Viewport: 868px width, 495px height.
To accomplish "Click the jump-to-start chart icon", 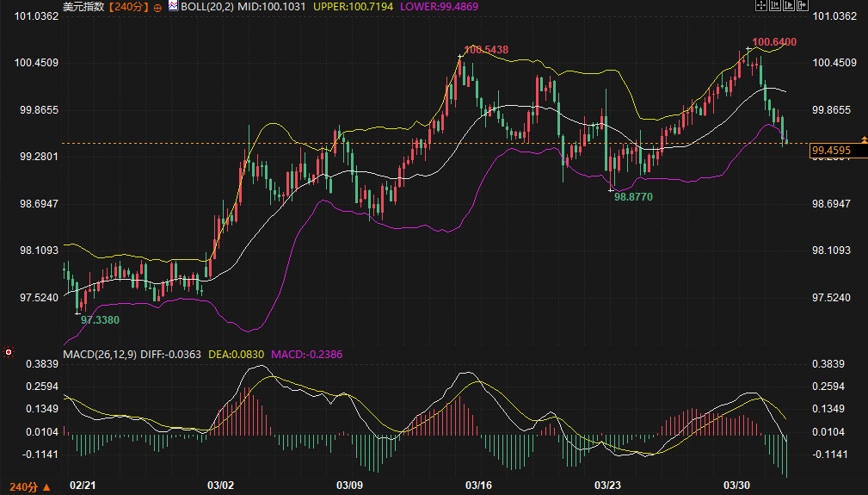I will click(x=775, y=5).
